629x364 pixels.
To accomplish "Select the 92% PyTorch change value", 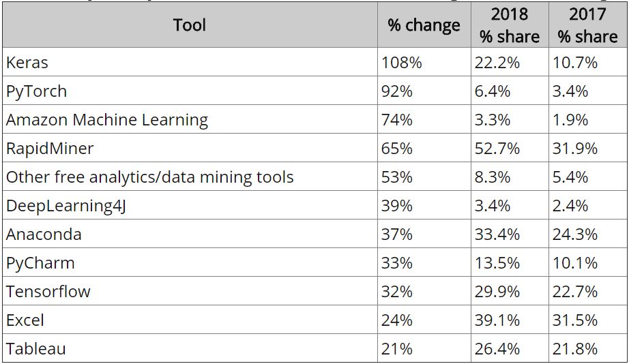I will coord(397,91).
